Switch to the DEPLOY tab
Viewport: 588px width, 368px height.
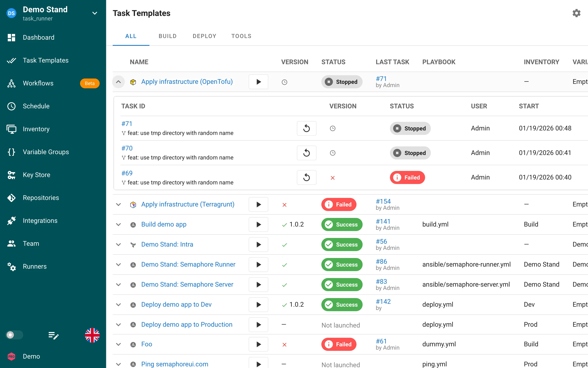pyautogui.click(x=204, y=36)
